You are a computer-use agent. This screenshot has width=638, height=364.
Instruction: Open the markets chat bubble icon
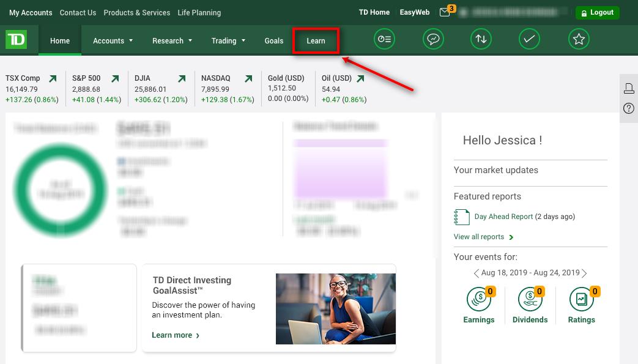point(433,39)
